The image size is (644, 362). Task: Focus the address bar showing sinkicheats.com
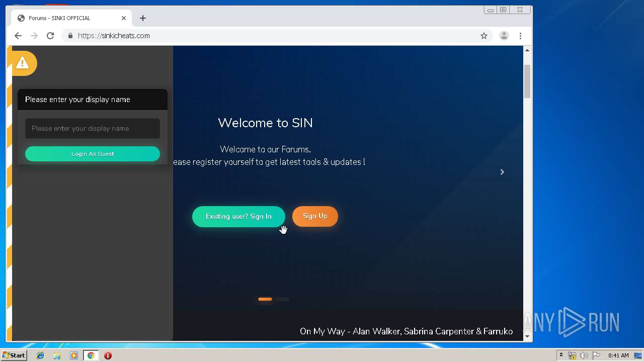[277, 36]
